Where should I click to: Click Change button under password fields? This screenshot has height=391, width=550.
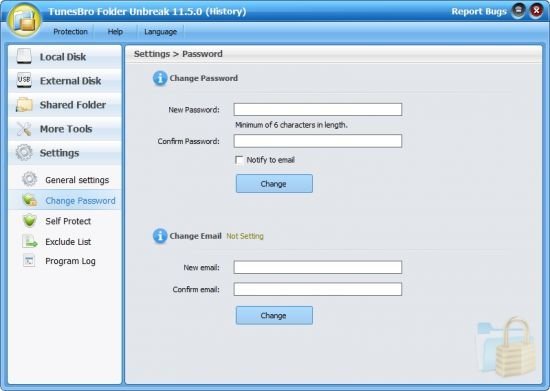pyautogui.click(x=274, y=183)
